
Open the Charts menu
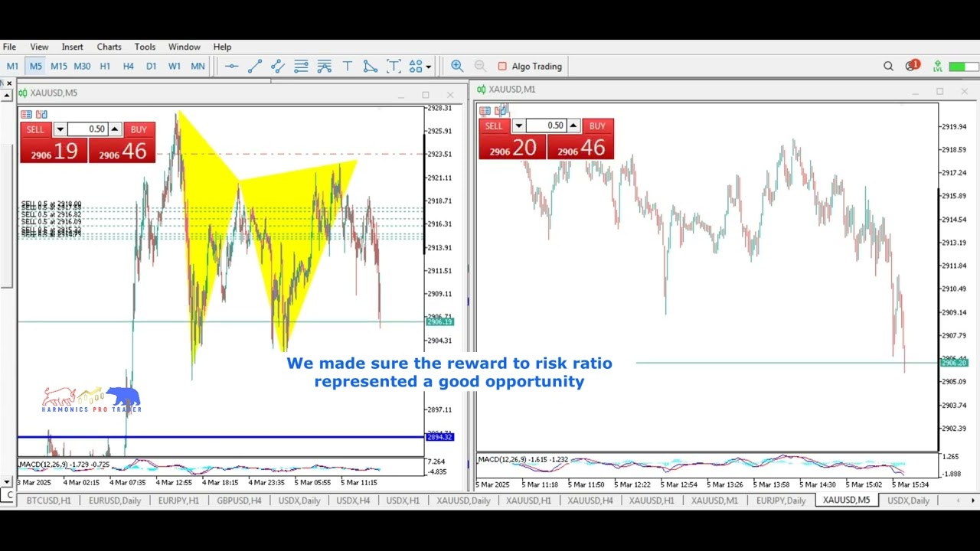pos(109,47)
